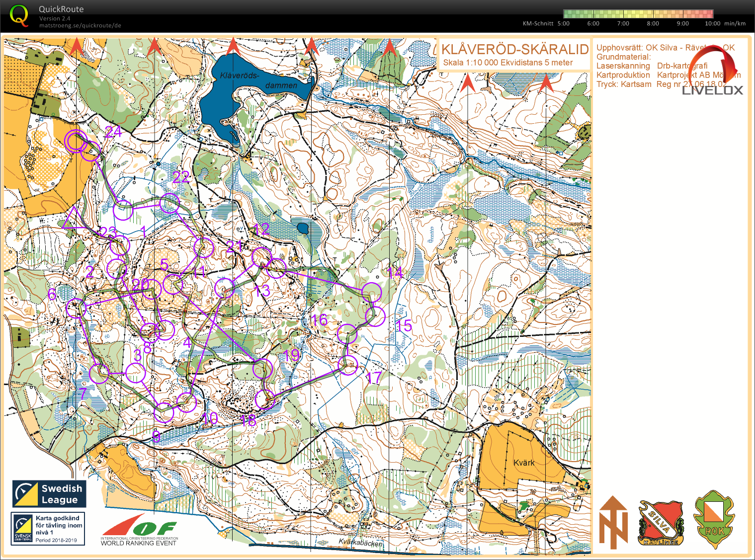The height and width of the screenshot is (560, 755).
Task: Click control number 15 label
Action: click(x=404, y=326)
